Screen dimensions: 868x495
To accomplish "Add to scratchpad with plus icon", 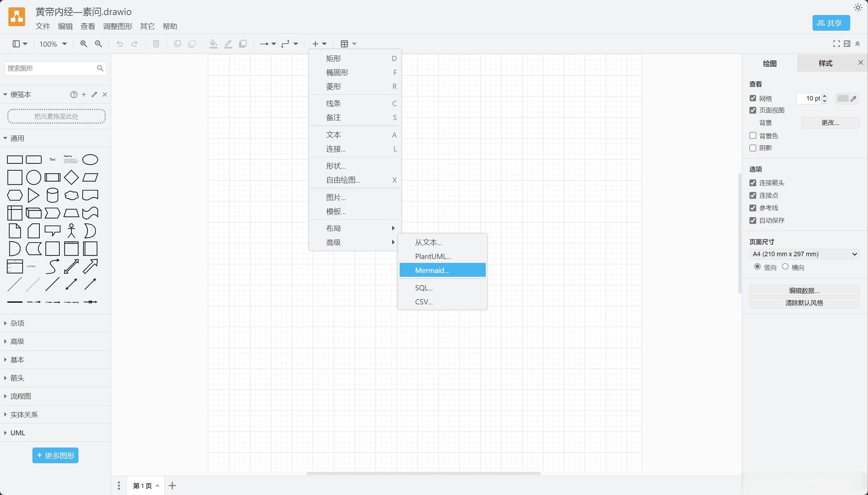I will pyautogui.click(x=84, y=95).
